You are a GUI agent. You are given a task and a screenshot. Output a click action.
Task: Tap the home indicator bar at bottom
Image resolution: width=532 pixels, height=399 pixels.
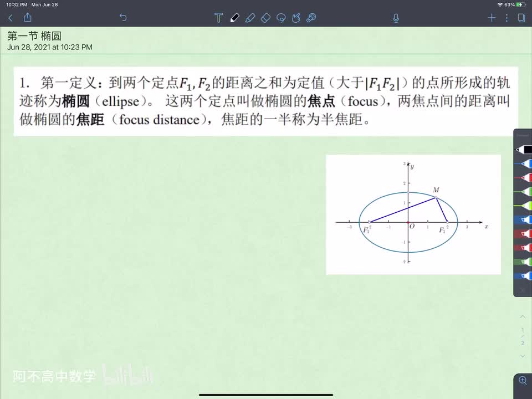(x=266, y=395)
